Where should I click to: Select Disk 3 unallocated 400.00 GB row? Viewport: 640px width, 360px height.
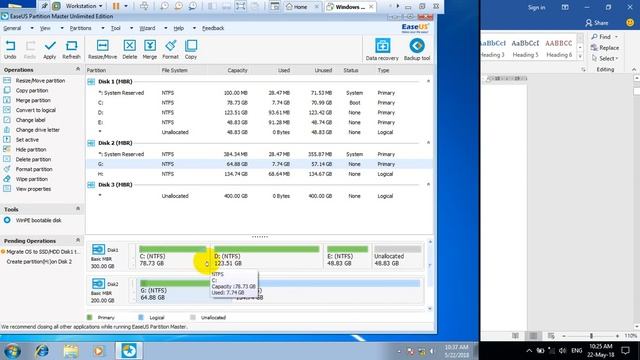tap(259, 196)
